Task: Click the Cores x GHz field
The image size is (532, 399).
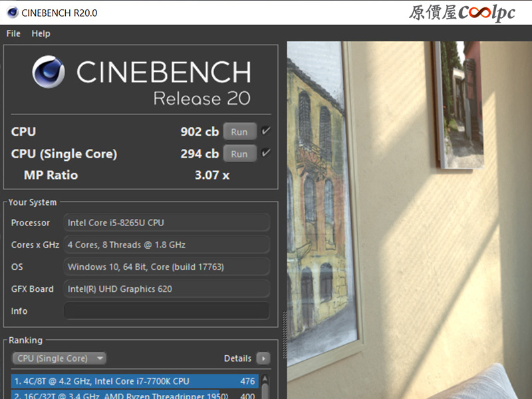Action: [167, 245]
